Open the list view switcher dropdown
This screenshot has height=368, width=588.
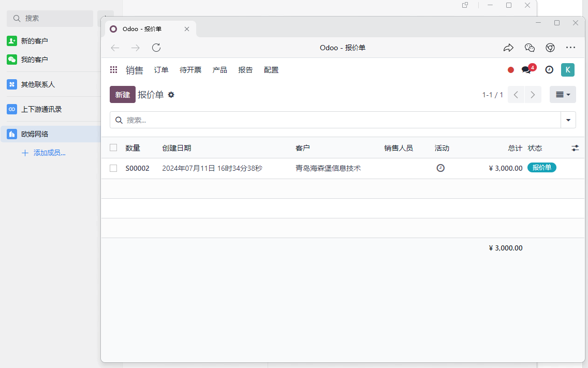click(563, 95)
